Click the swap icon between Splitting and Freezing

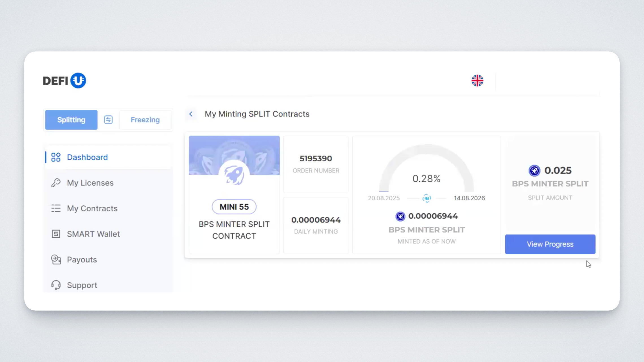[108, 120]
